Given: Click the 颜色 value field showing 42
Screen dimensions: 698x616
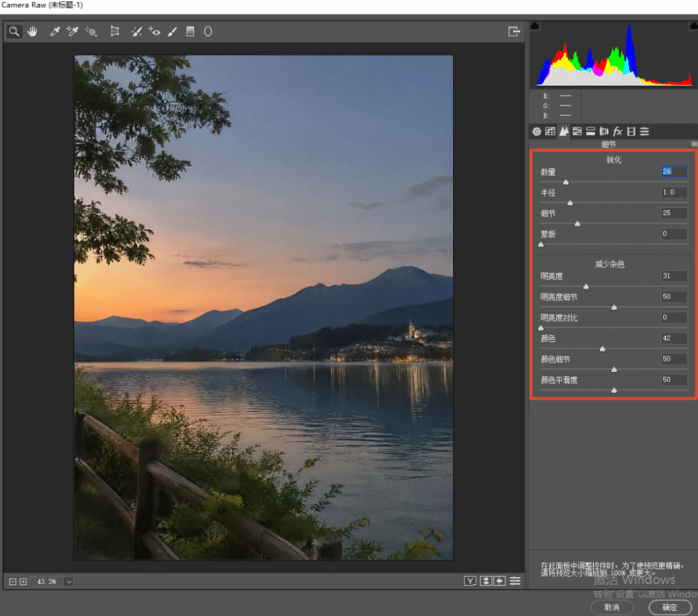Looking at the screenshot, I should click(674, 338).
